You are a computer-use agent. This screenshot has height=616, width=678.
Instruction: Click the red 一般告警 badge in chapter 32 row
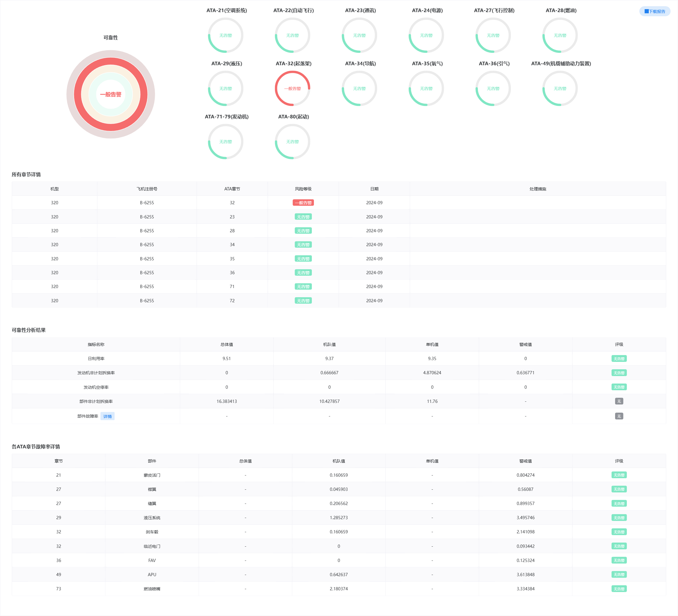(303, 203)
